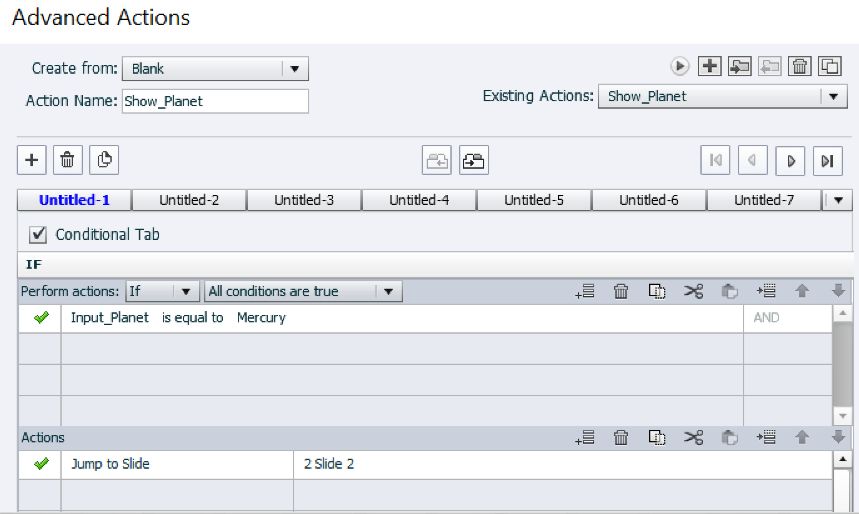The width and height of the screenshot is (859, 514).
Task: Click the copy icon in the IF conditions toolbar
Action: 657,291
